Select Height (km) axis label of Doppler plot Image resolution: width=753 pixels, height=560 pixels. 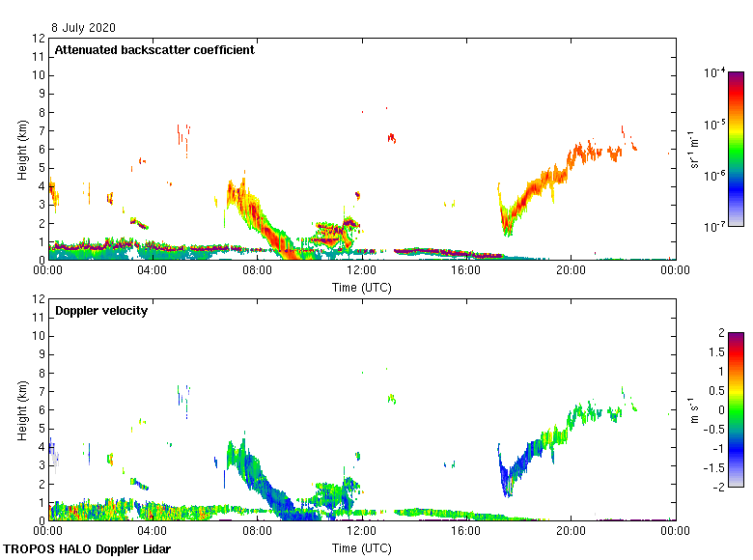point(21,409)
